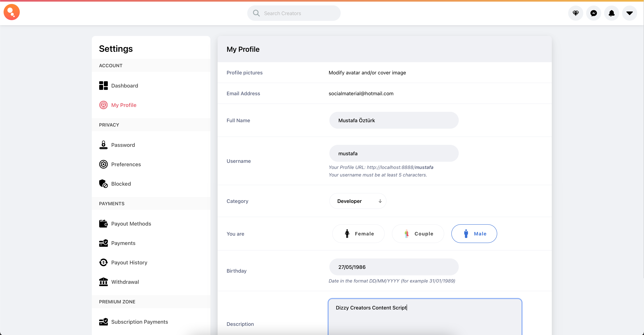
Task: Open the notifications bell icon
Action: 611,13
